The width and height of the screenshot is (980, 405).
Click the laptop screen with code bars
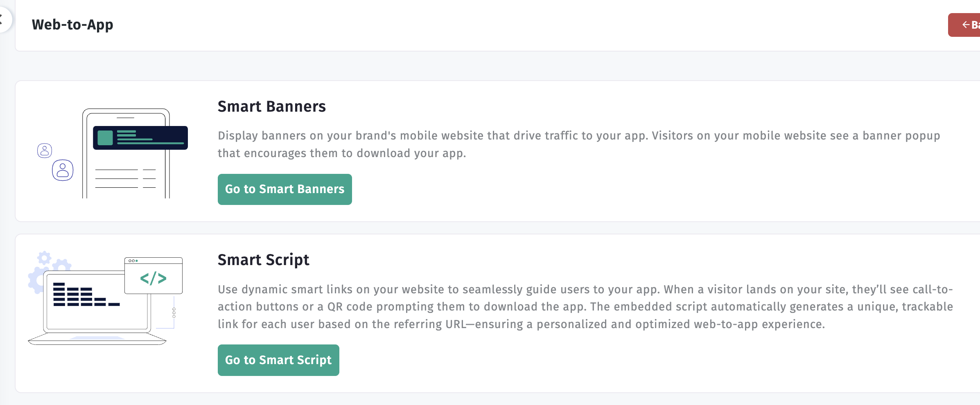97,301
